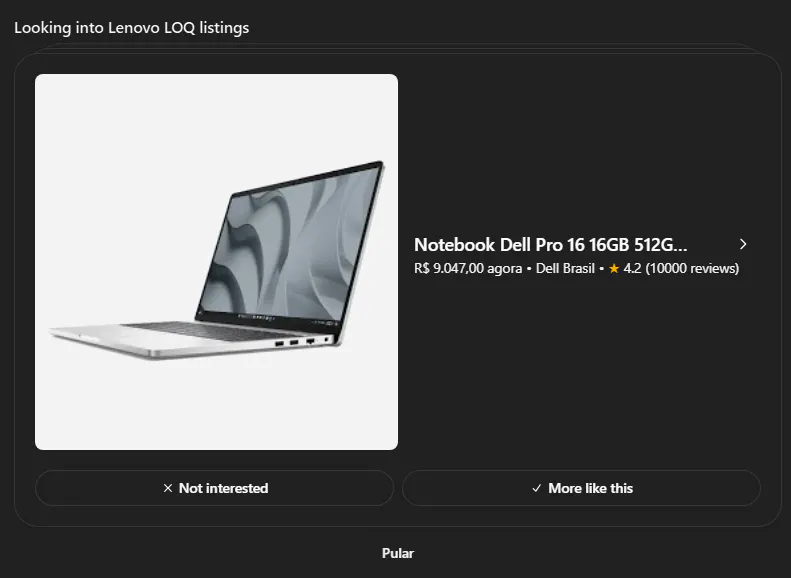Viewport: 791px width, 578px height.
Task: Open product details via the right chevron arrow
Action: (743, 245)
